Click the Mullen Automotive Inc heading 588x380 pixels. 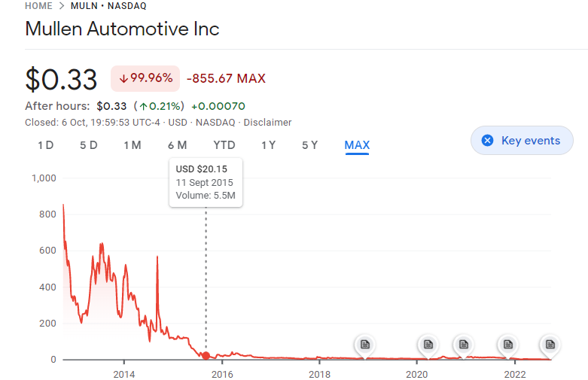coord(122,29)
